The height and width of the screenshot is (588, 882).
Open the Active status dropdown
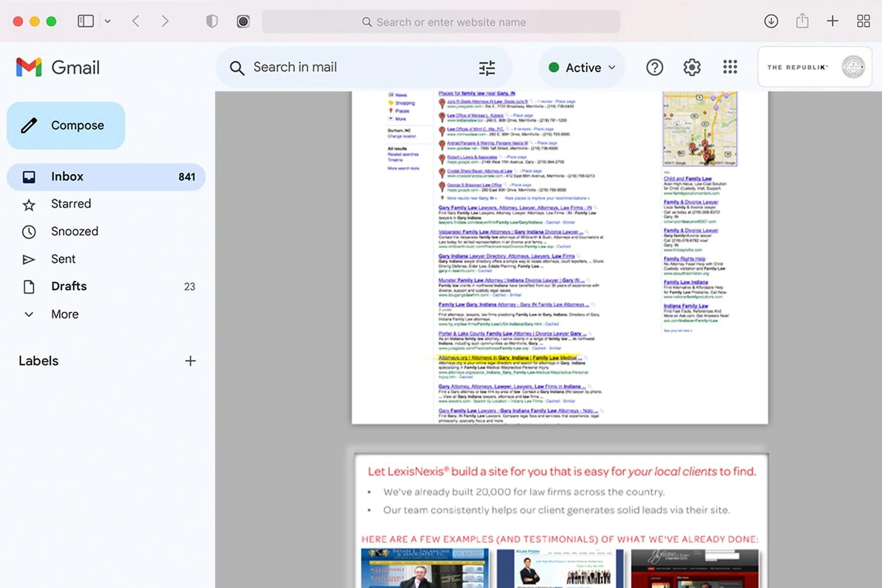582,68
